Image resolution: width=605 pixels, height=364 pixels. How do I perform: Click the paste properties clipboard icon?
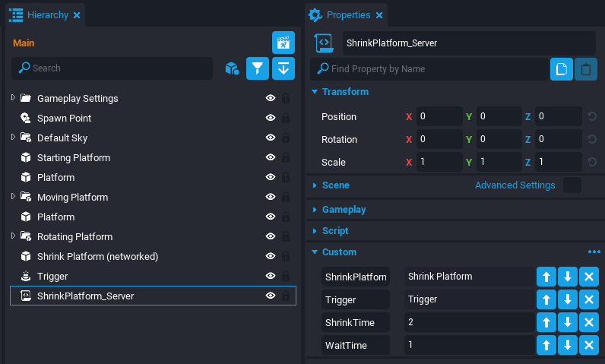(x=585, y=69)
